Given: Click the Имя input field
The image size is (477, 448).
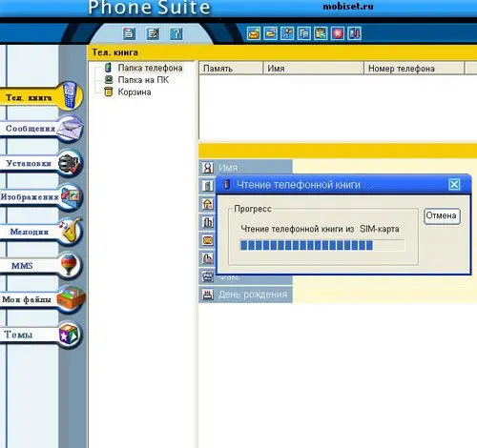Looking at the screenshot, I should [384, 167].
